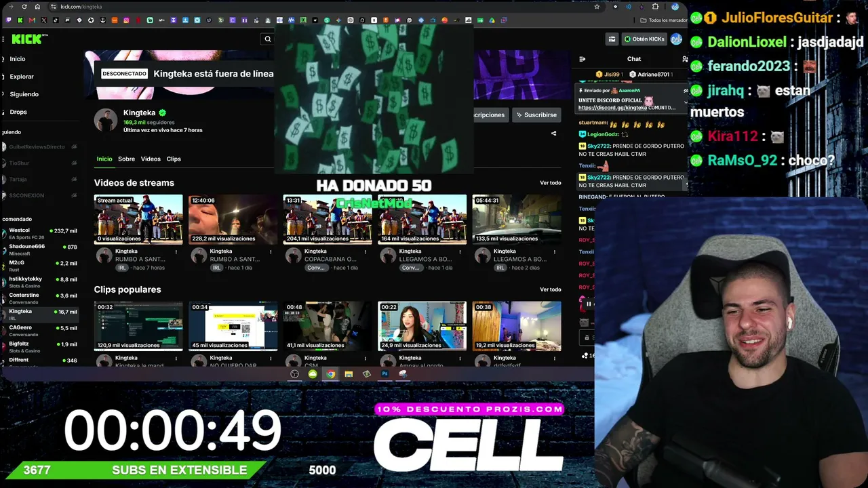Image resolution: width=868 pixels, height=488 pixels.
Task: Open the X bookmark icon
Action: 44,20
